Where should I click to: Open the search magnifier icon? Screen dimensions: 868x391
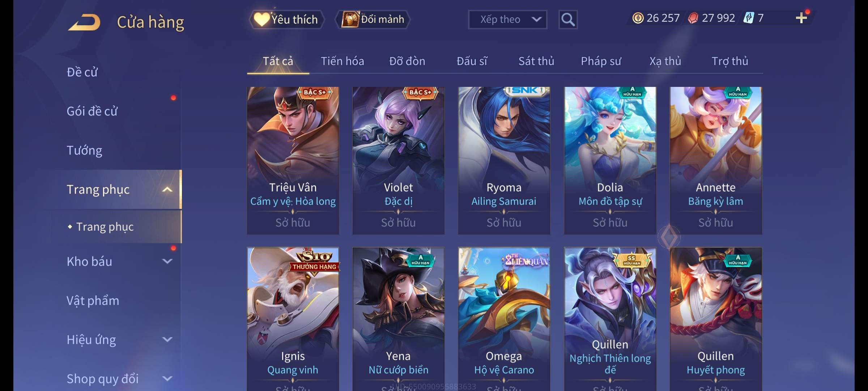pos(568,20)
